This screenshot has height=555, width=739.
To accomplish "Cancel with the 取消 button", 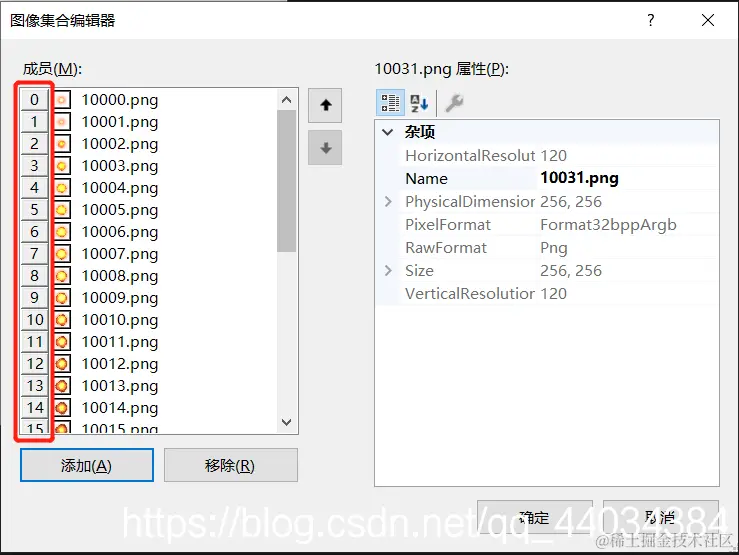I will [x=661, y=517].
